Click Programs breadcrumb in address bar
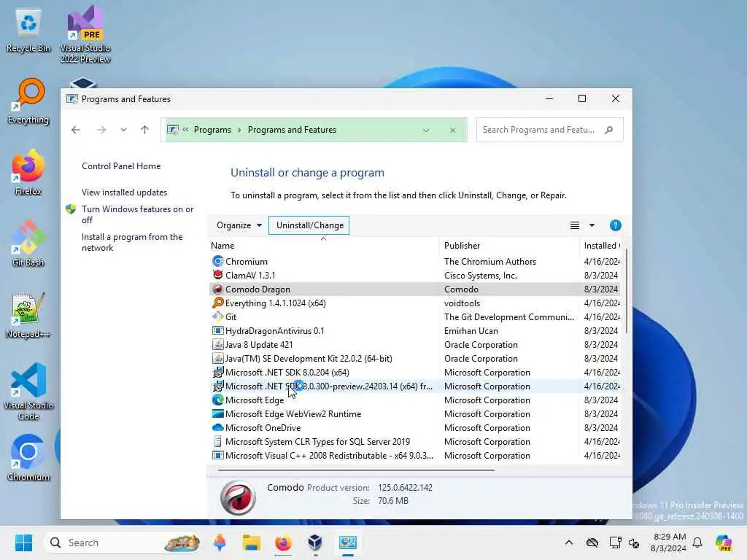The height and width of the screenshot is (560, 747). 212,130
